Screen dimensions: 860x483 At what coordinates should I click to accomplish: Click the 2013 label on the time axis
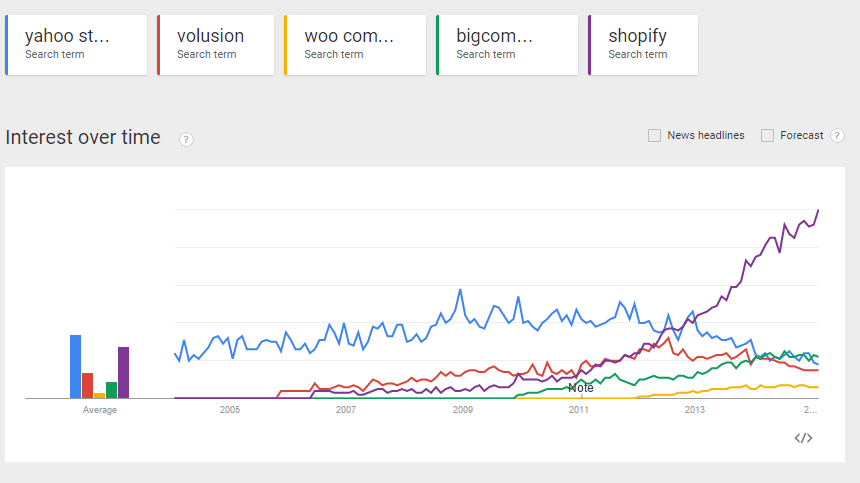click(x=694, y=410)
